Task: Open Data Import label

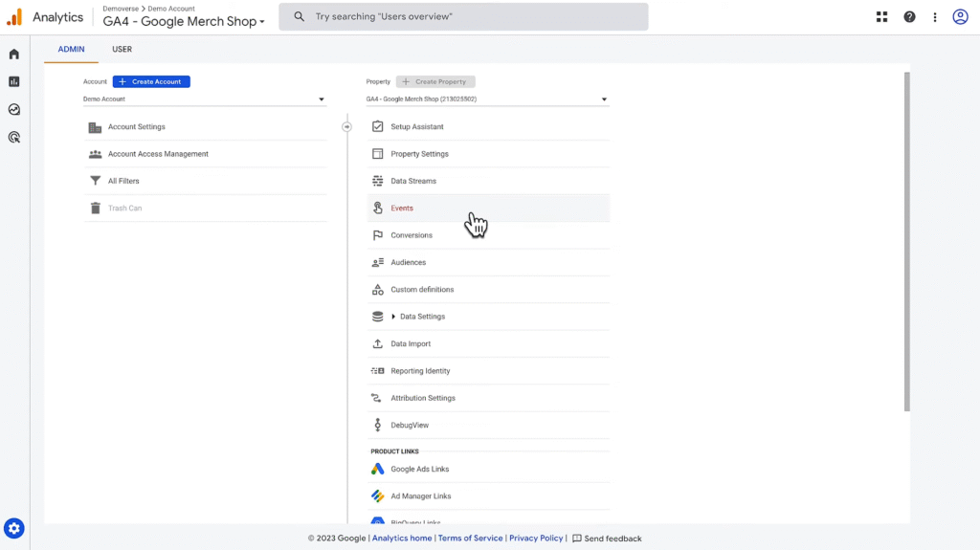Action: click(410, 343)
